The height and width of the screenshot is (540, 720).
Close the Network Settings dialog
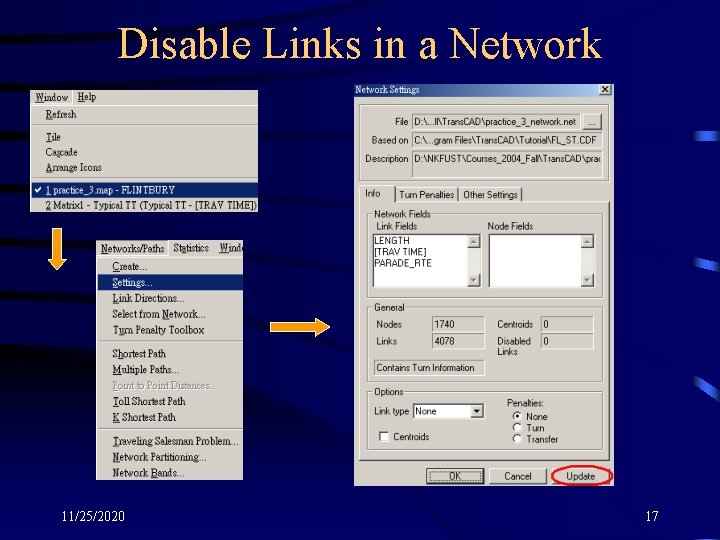(605, 90)
